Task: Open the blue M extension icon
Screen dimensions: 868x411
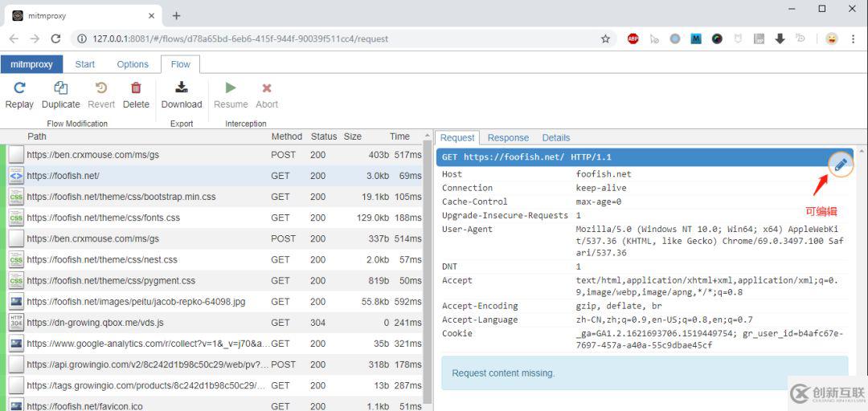Action: 696,39
